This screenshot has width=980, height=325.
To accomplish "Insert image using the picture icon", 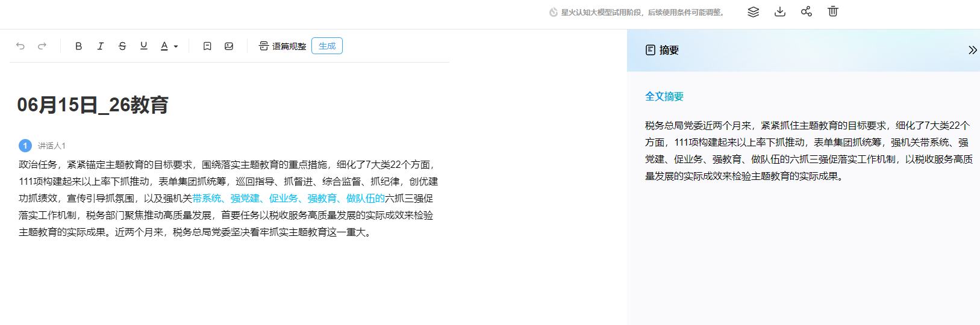I will click(229, 46).
